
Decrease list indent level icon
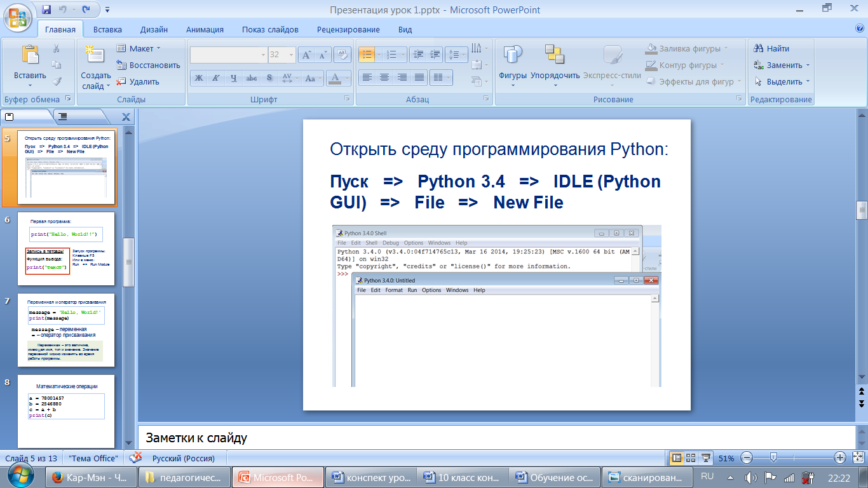click(417, 55)
